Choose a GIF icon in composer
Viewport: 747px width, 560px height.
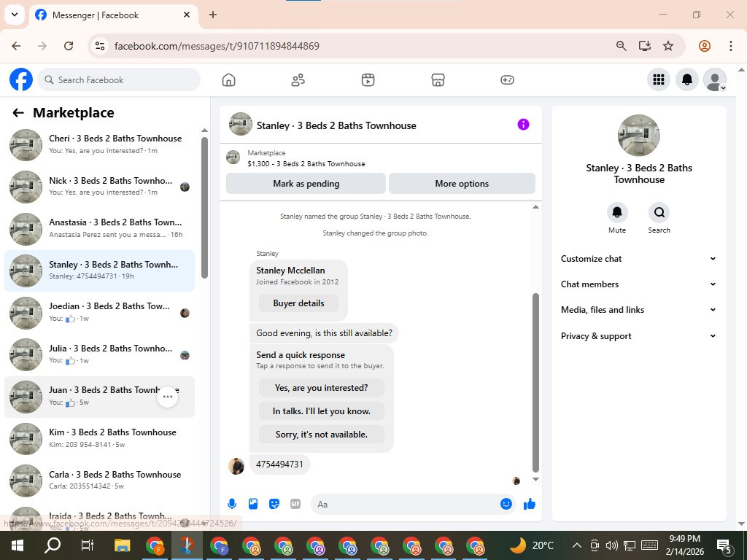pyautogui.click(x=295, y=504)
